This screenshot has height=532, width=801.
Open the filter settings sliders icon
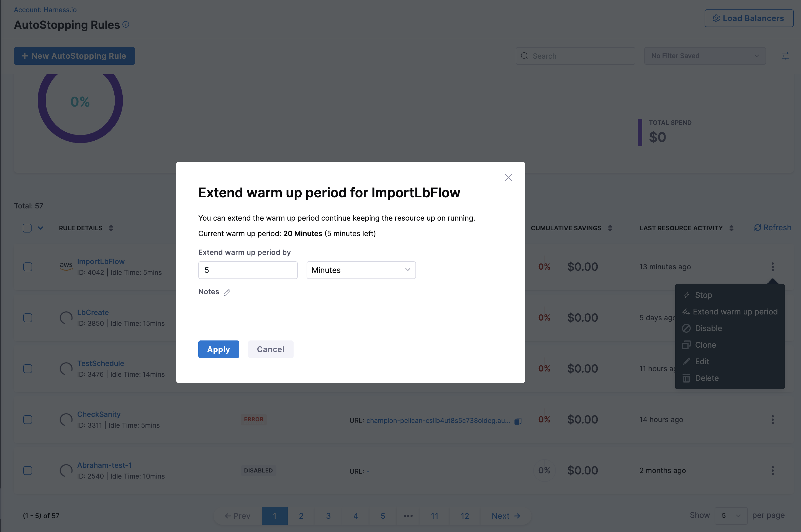(785, 56)
